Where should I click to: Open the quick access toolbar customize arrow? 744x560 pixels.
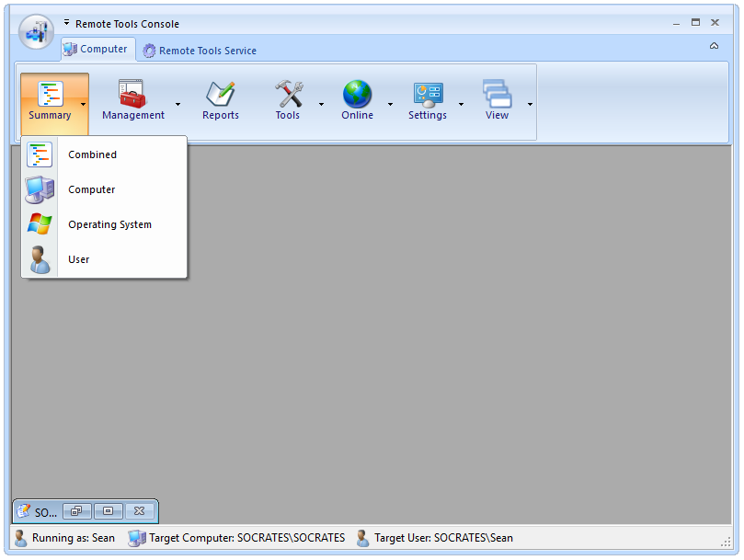(66, 22)
